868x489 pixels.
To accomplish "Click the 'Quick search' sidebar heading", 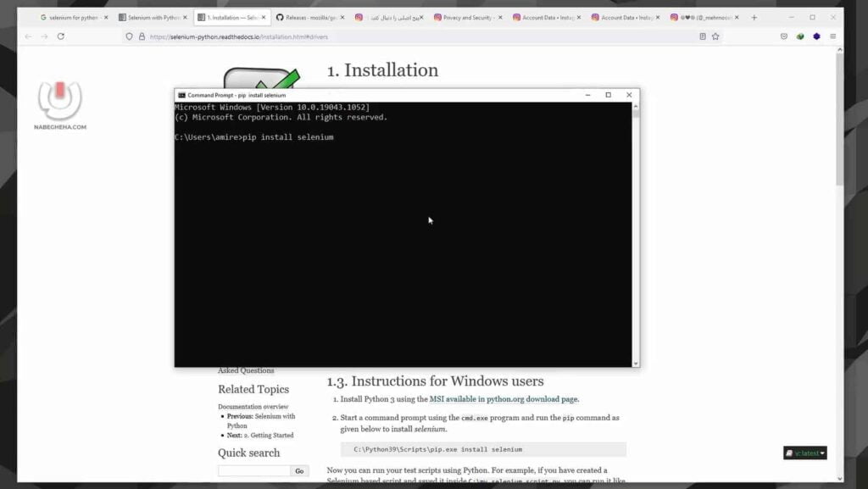I will point(249,453).
